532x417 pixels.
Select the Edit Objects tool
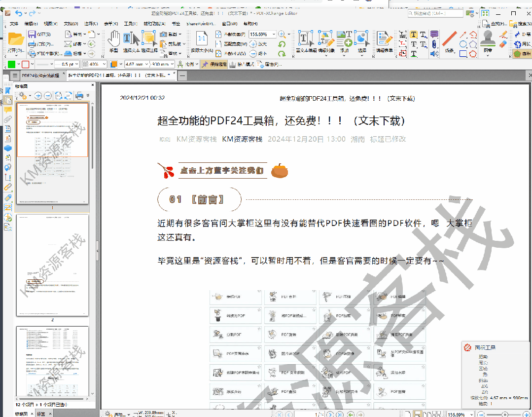326,41
